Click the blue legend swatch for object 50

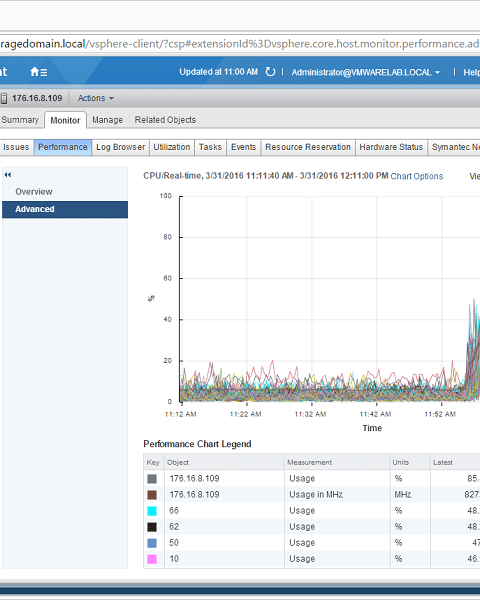[152, 543]
